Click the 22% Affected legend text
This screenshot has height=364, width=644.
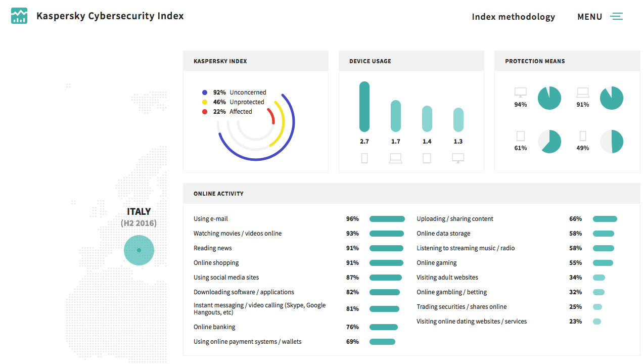click(233, 112)
